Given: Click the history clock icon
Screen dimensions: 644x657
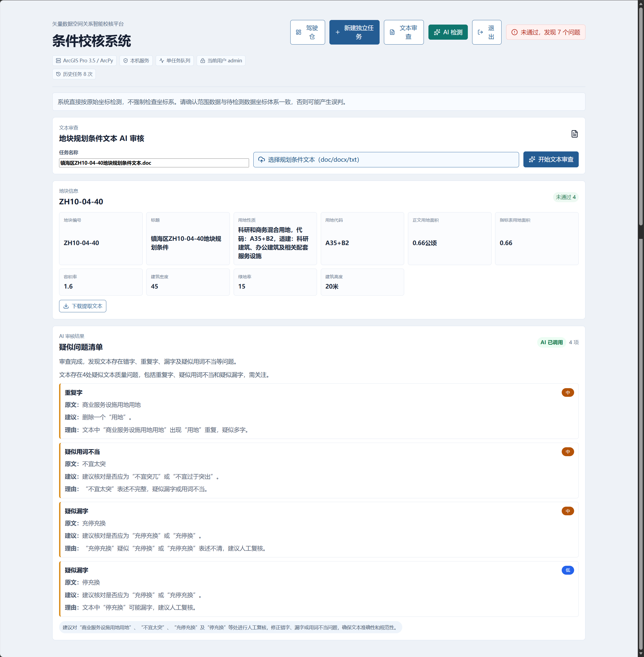Looking at the screenshot, I should coord(58,74).
